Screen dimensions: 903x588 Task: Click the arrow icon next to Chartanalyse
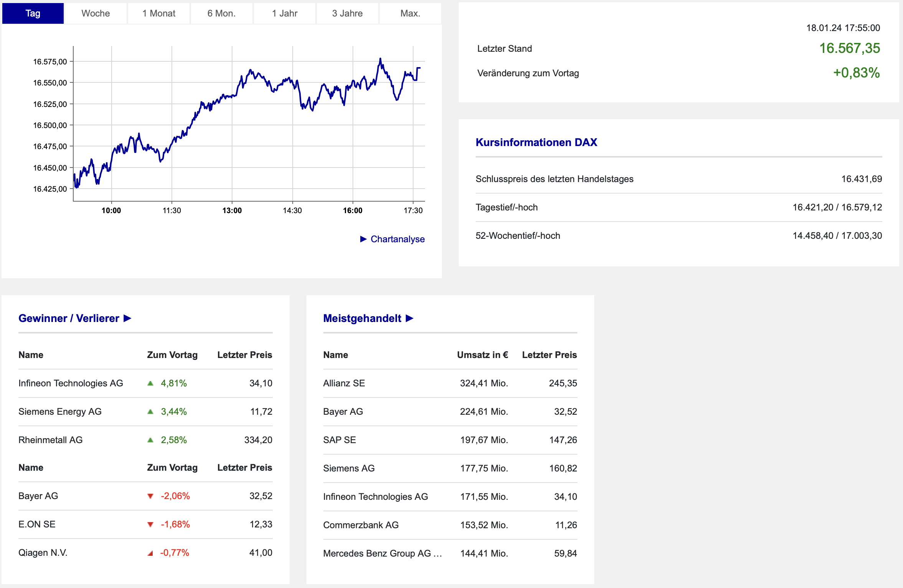[x=363, y=239]
